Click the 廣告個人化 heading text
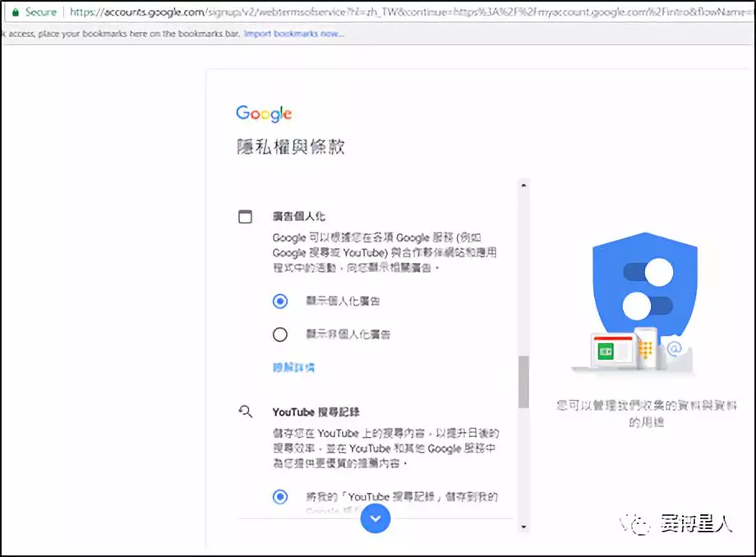 [299, 216]
